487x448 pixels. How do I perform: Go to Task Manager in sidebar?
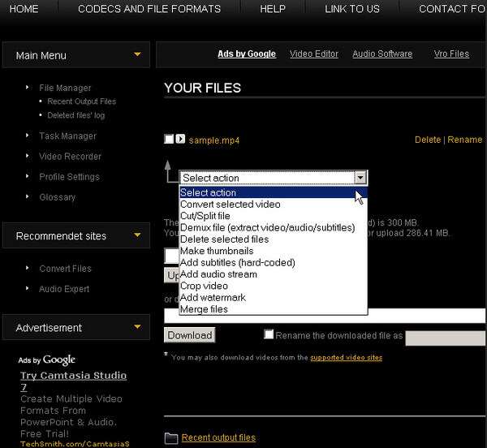click(67, 136)
